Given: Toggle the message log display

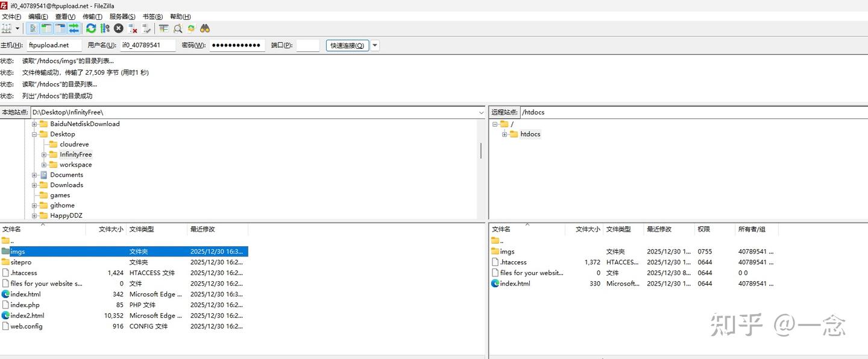Looking at the screenshot, I should (33, 28).
